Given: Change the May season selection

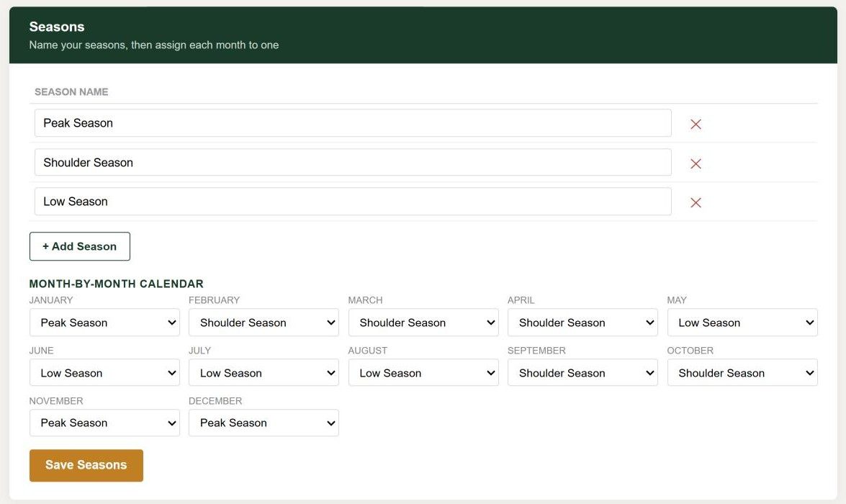Looking at the screenshot, I should click(742, 322).
